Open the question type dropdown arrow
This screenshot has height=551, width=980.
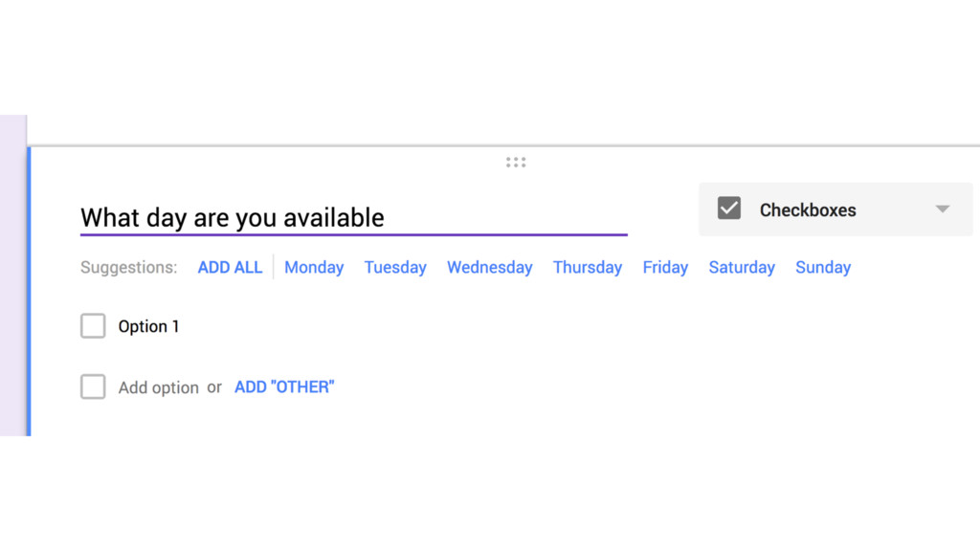pyautogui.click(x=943, y=209)
